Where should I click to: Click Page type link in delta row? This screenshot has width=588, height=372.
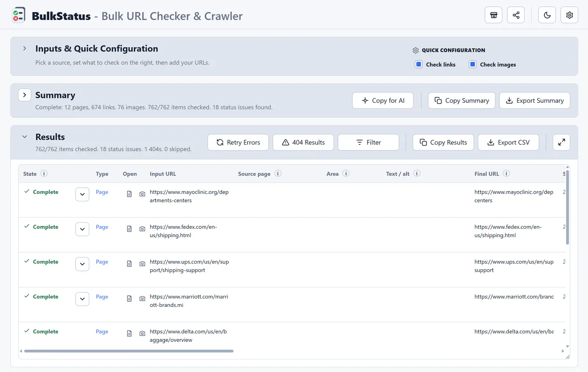point(102,332)
